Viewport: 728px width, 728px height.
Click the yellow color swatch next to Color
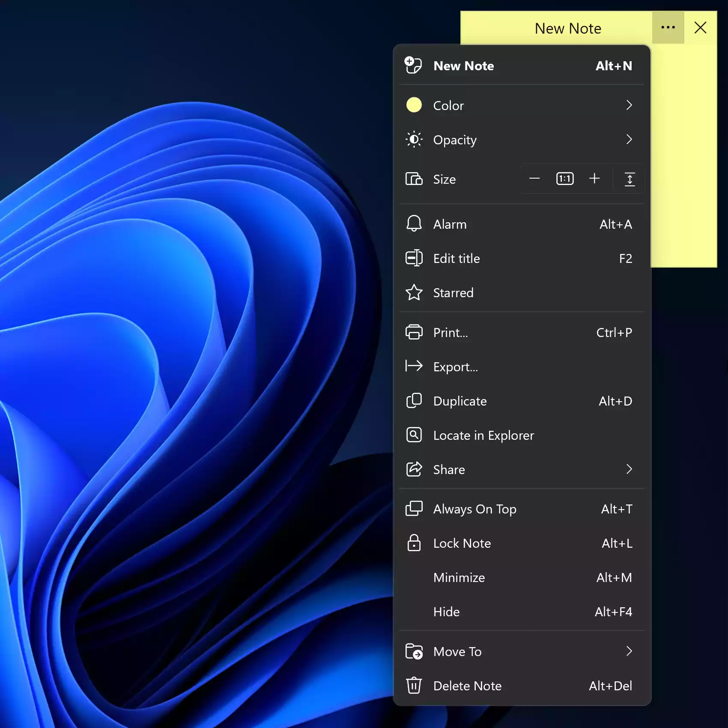click(414, 105)
